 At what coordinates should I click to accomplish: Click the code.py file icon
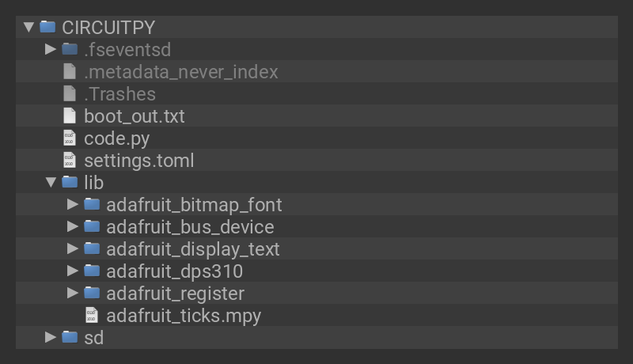(70, 138)
